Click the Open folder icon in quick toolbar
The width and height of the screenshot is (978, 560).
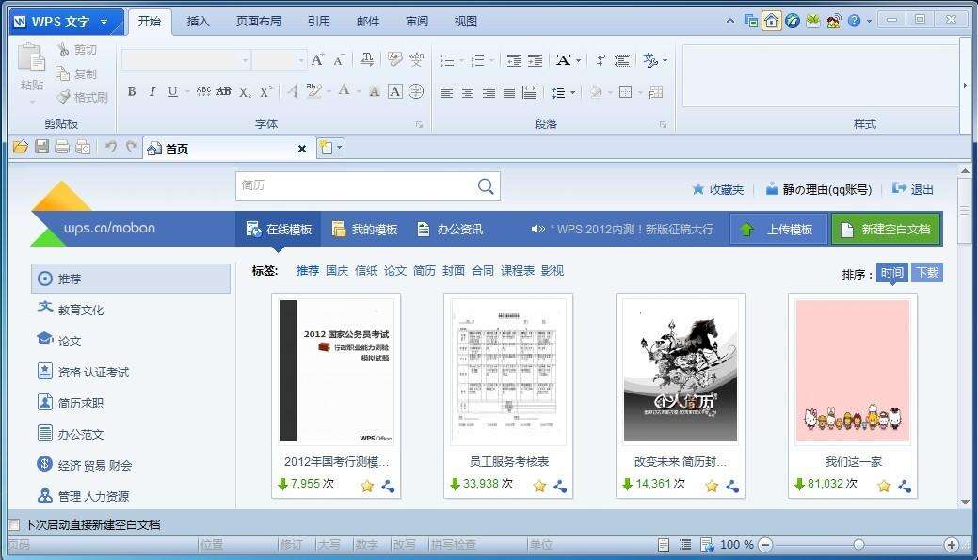pyautogui.click(x=21, y=147)
